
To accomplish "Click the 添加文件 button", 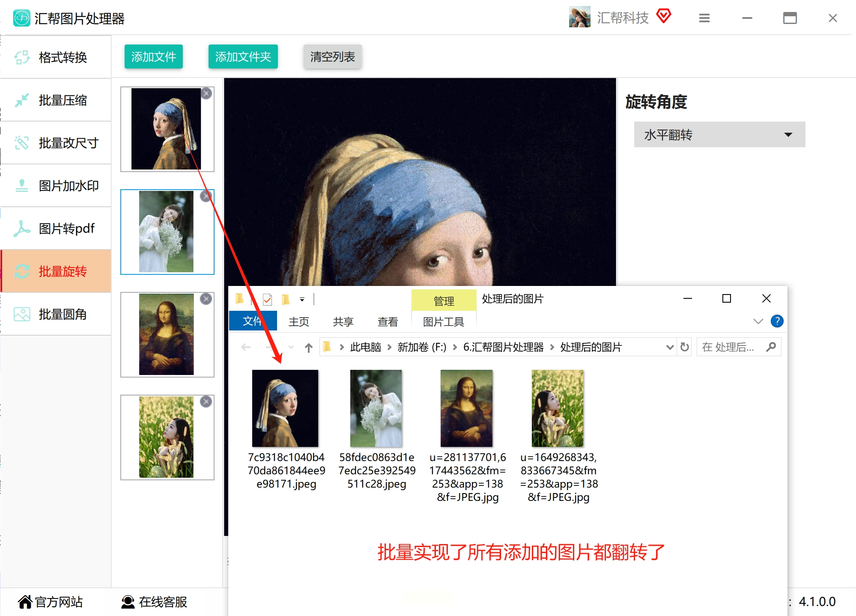I will (x=153, y=57).
